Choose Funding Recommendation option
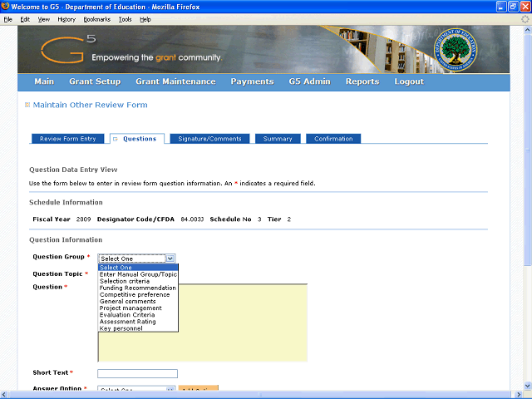This screenshot has height=399, width=532. click(138, 288)
